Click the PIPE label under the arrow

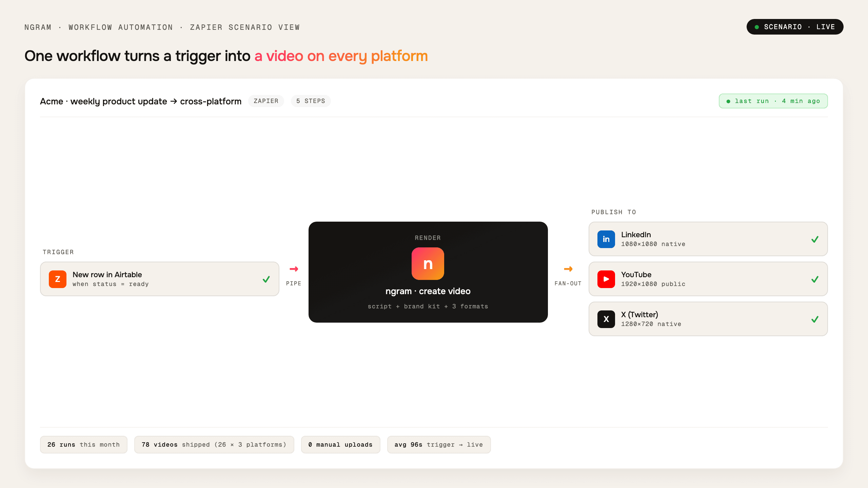294,283
